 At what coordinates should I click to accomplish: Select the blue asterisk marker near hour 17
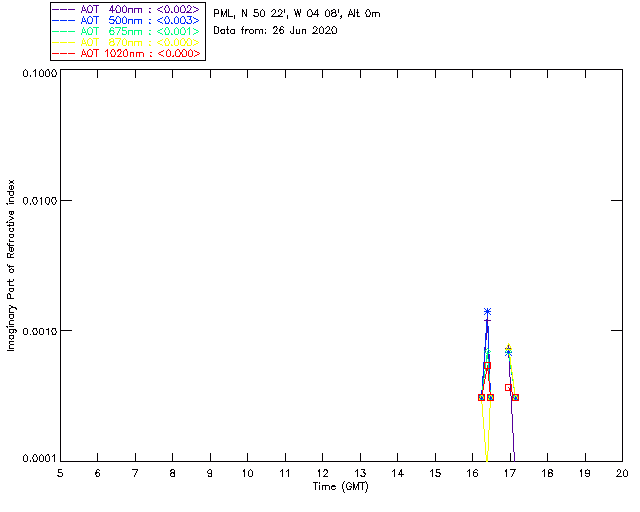(x=508, y=352)
